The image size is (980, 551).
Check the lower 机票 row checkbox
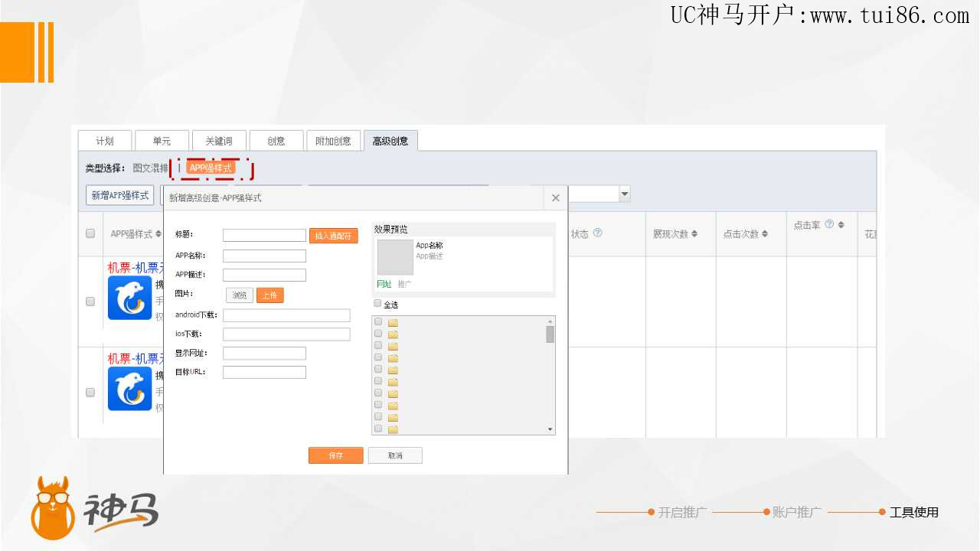point(90,393)
